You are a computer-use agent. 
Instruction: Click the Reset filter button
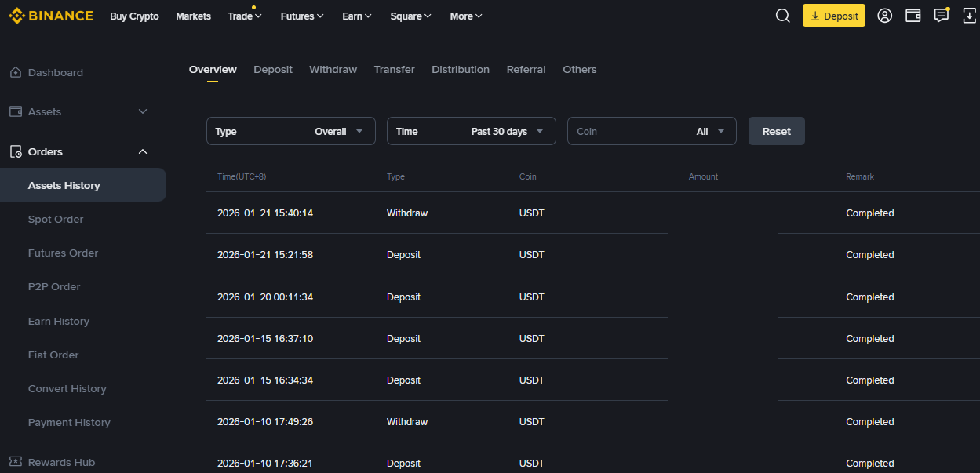[776, 131]
